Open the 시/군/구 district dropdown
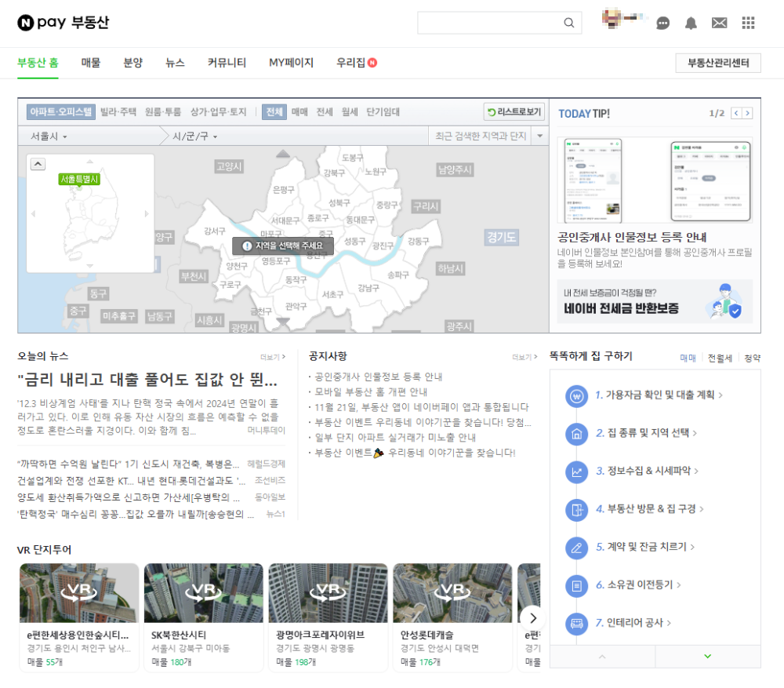Viewport: 784px width, 688px height. click(195, 136)
